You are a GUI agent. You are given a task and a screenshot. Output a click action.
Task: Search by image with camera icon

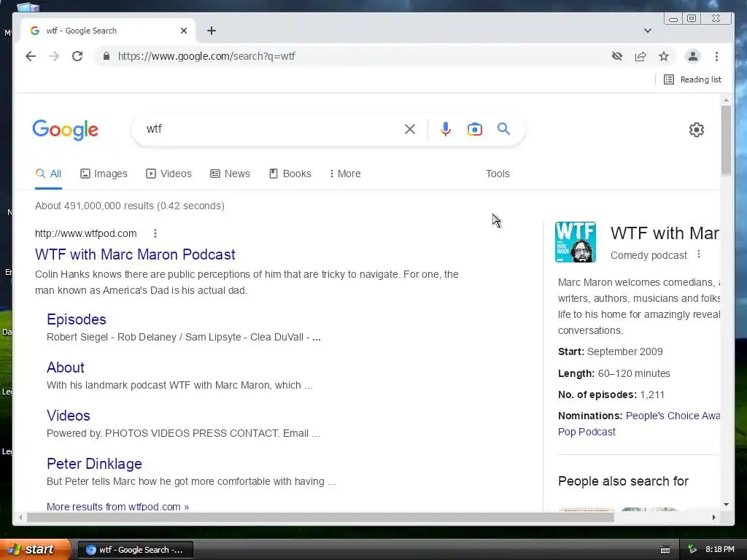point(474,129)
